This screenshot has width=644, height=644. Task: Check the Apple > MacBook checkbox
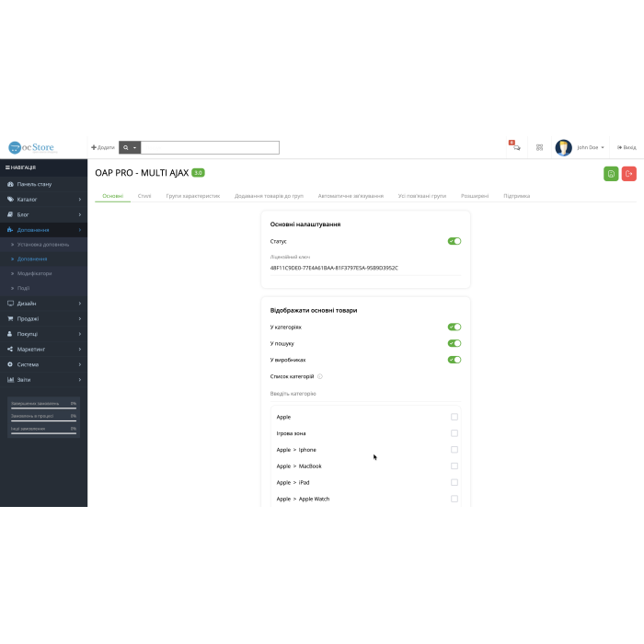pyautogui.click(x=454, y=466)
